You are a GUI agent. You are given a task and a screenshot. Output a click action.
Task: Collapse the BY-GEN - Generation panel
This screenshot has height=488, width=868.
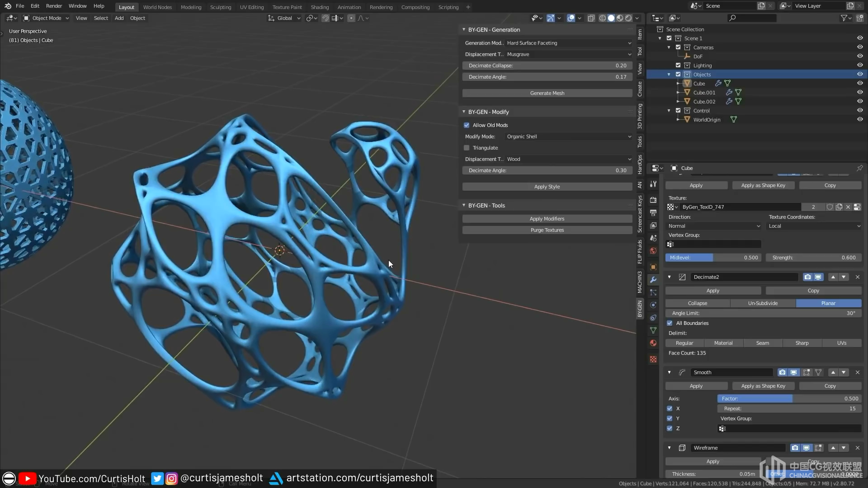click(x=463, y=29)
